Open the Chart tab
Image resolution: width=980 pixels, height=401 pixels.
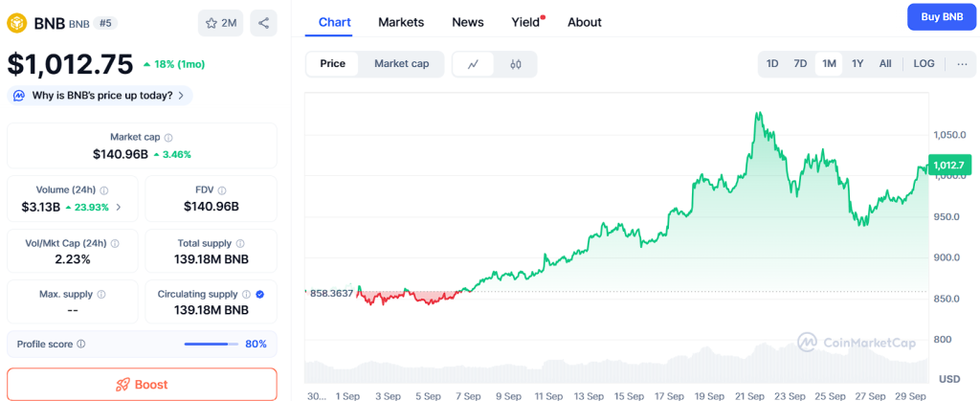click(335, 22)
